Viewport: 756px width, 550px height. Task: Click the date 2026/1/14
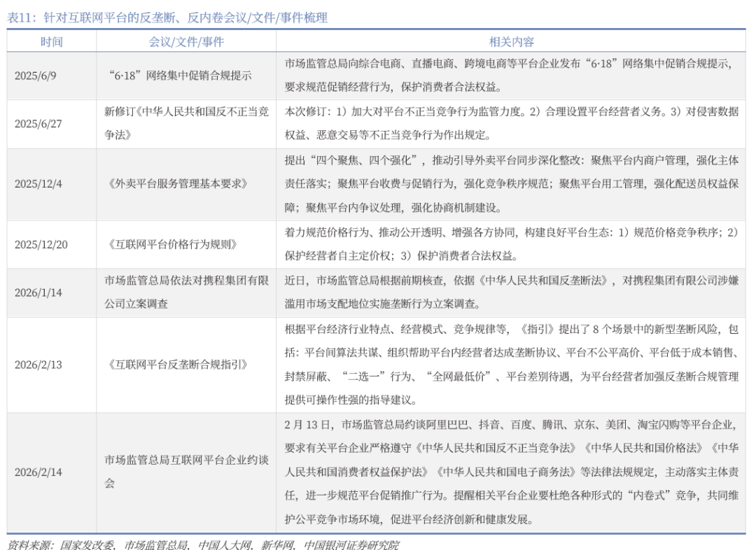pos(38,292)
